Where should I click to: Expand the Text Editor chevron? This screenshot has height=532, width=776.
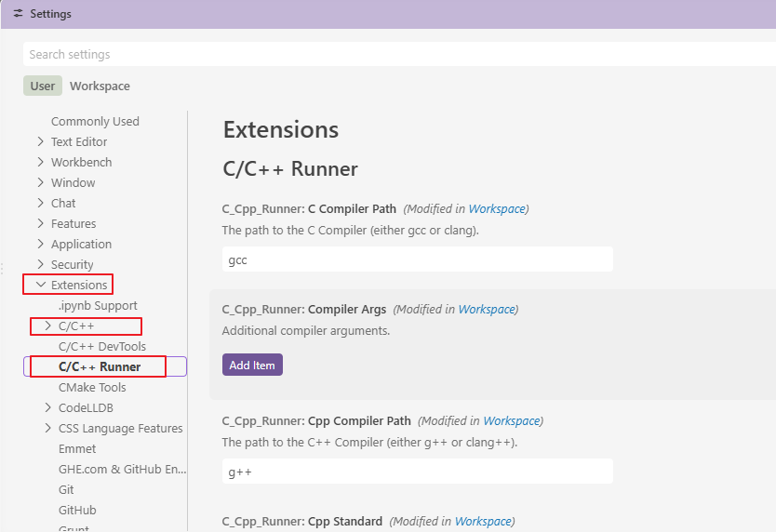[41, 141]
